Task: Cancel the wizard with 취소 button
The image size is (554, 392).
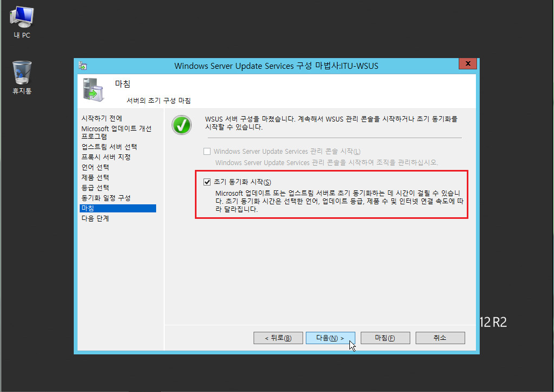Action: [439, 338]
